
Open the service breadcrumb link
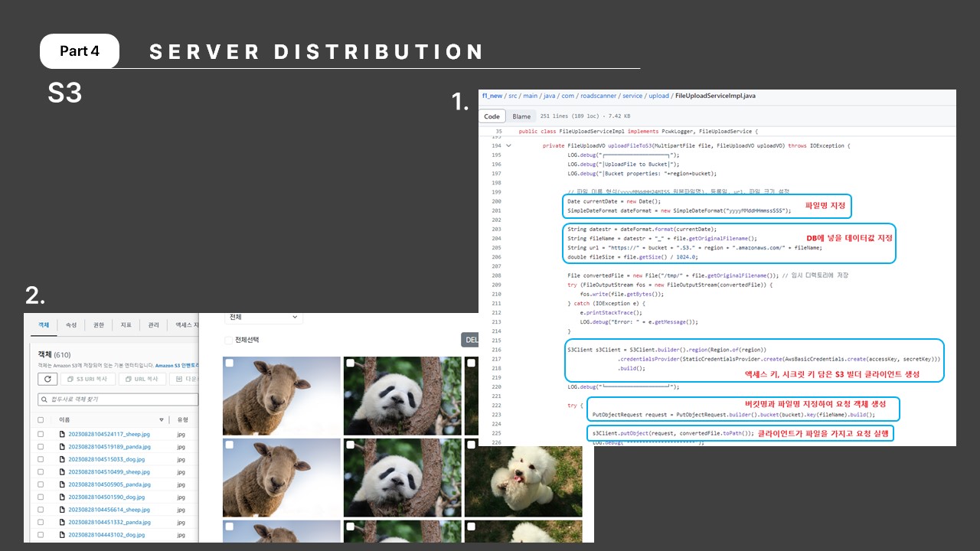(x=632, y=96)
